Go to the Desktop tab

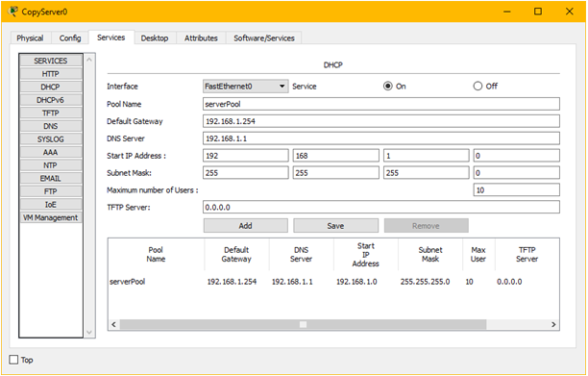[155, 38]
